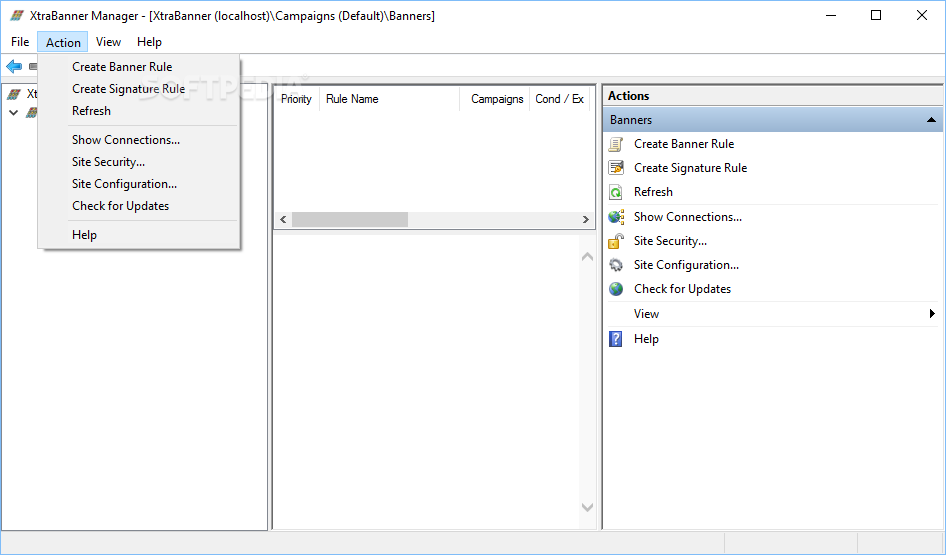
Task: Click Site Security padlock icon in Actions pane
Action: click(615, 241)
